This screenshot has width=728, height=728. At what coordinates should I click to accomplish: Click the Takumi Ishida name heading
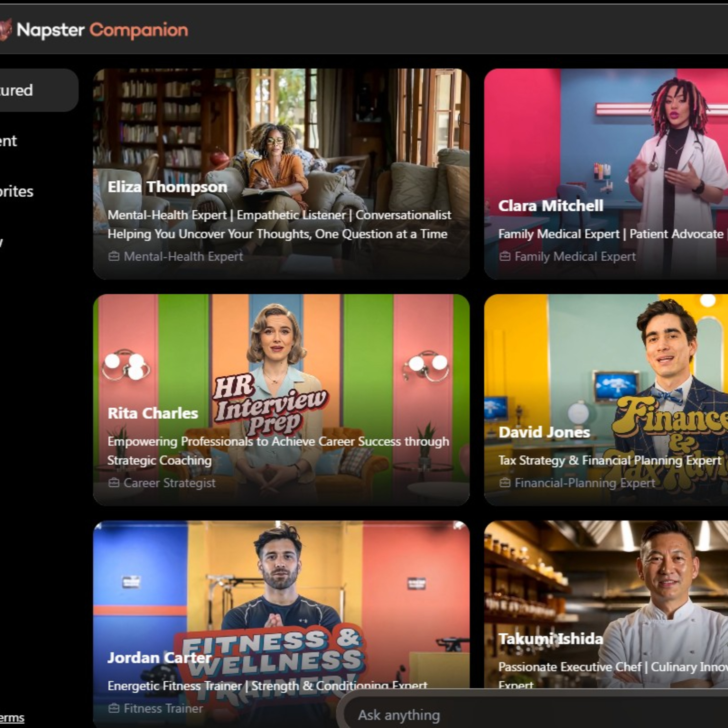pyautogui.click(x=551, y=639)
